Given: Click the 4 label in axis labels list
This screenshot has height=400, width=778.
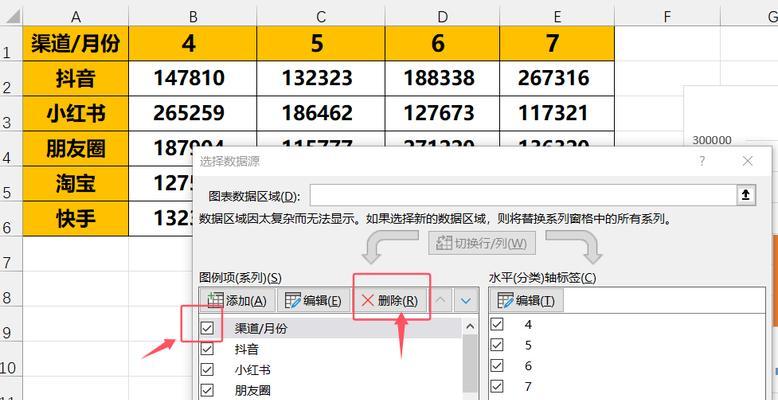Looking at the screenshot, I should tap(528, 325).
